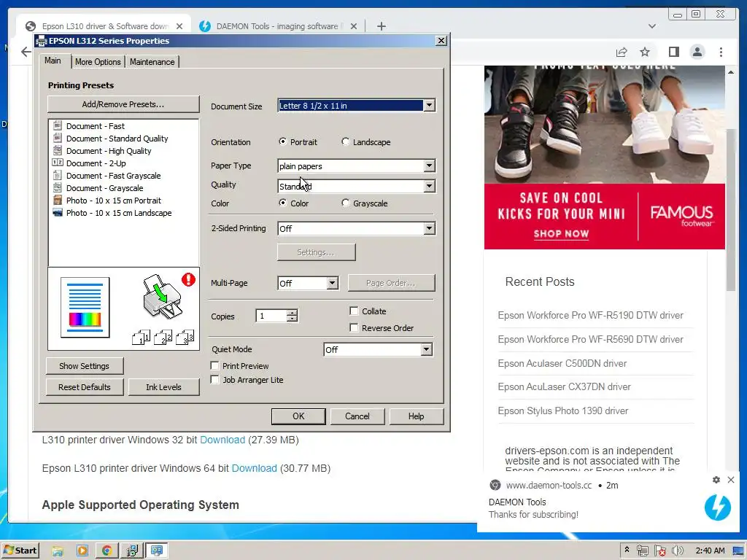Enable the Job Arranger Lite checkbox
747x560 pixels.
click(x=215, y=379)
